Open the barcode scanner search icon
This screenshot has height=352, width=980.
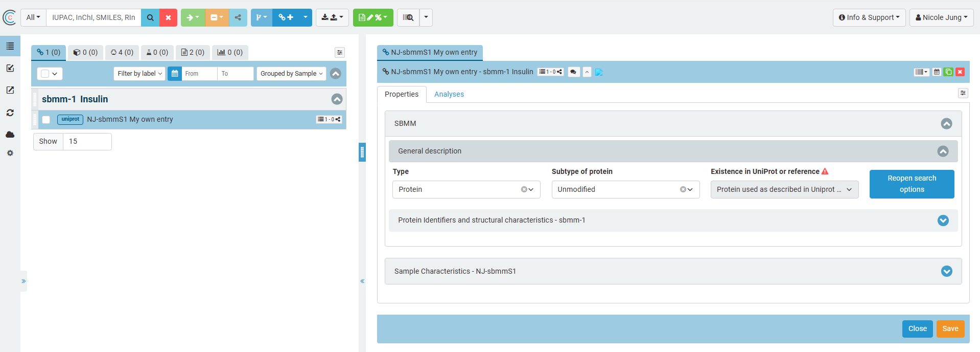tap(408, 17)
